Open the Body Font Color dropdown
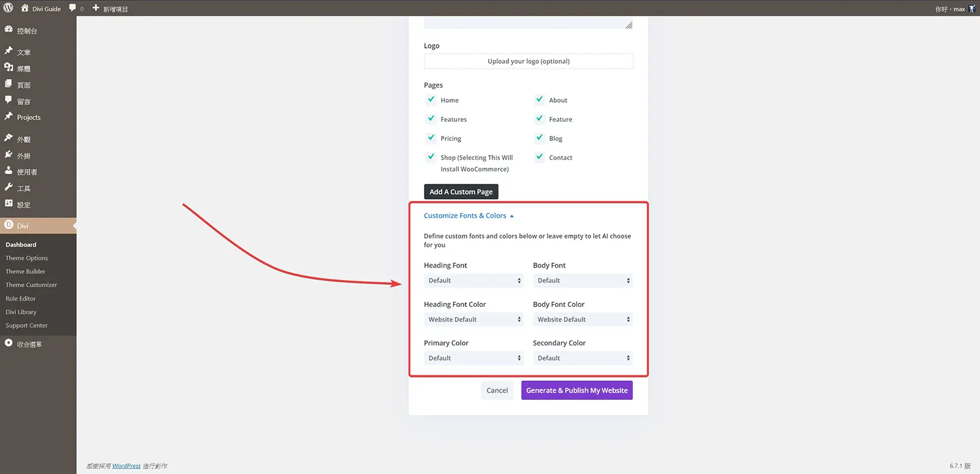This screenshot has width=980, height=474. click(x=582, y=319)
